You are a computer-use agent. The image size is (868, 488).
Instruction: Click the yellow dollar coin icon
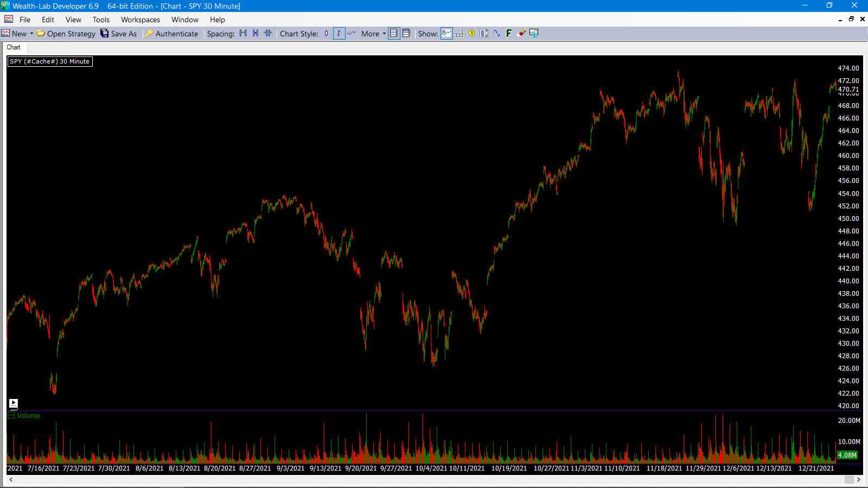tap(471, 33)
